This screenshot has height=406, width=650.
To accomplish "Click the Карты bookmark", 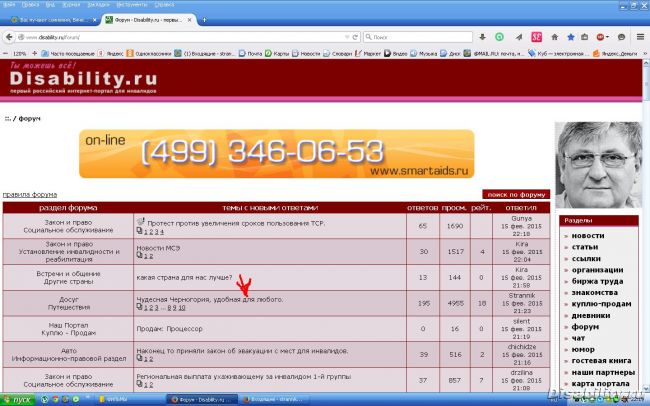I will tap(277, 53).
